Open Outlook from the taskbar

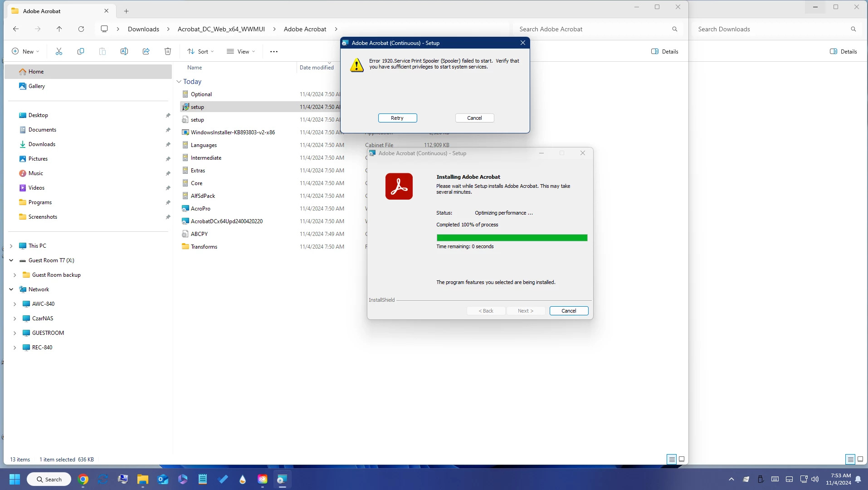(x=163, y=479)
